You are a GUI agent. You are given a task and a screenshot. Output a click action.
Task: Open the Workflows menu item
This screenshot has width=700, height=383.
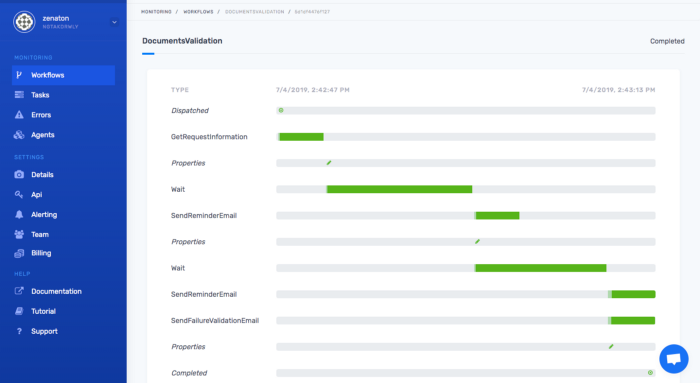(x=63, y=75)
